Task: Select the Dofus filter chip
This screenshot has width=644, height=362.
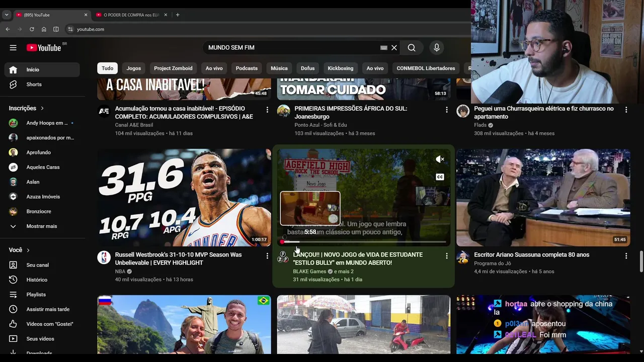Action: 308,68
